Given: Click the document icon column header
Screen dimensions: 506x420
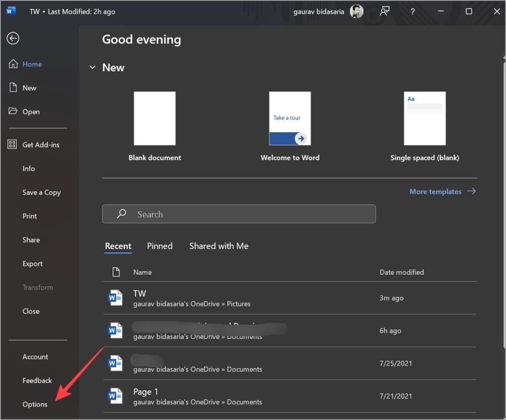Looking at the screenshot, I should tap(116, 272).
